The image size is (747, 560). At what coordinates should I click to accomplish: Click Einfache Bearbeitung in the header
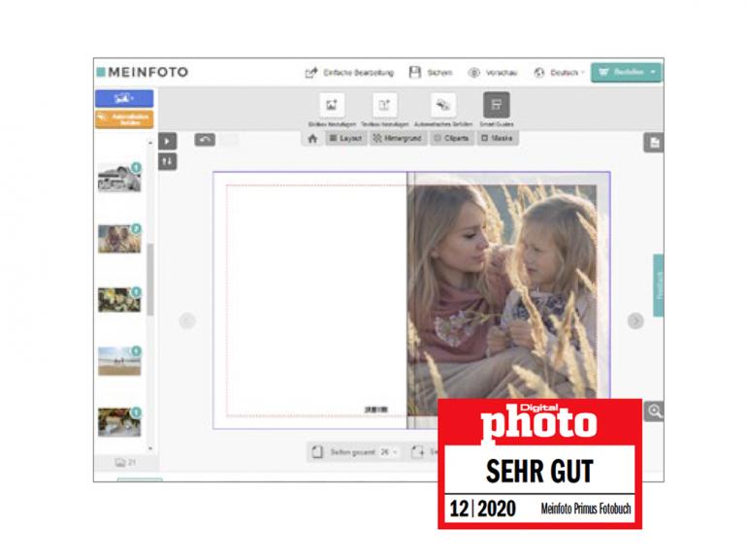[x=348, y=73]
